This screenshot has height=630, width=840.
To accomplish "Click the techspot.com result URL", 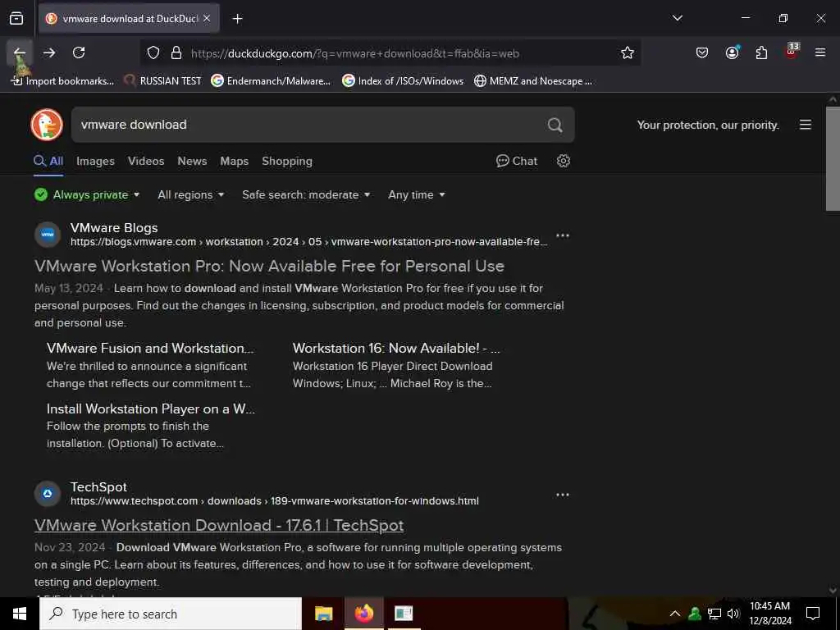I will click(x=275, y=501).
